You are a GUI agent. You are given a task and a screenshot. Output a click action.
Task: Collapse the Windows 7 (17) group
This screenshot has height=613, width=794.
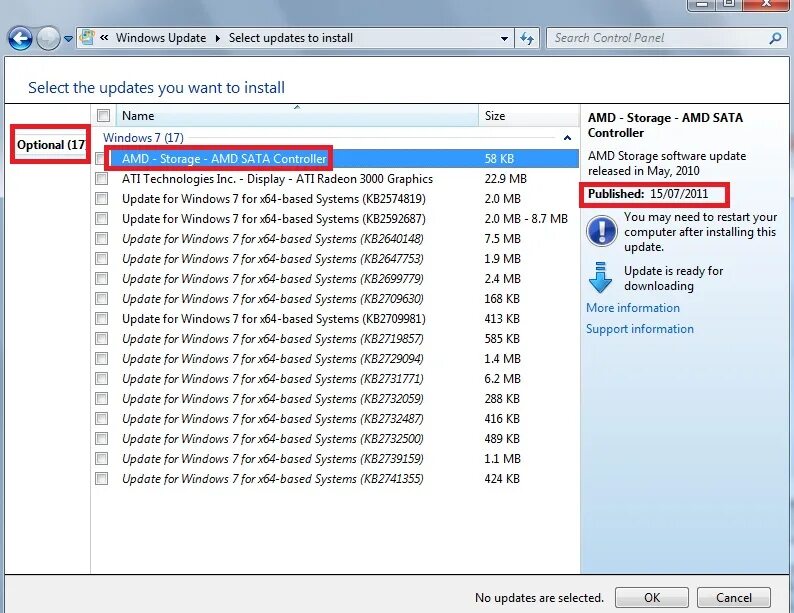567,138
